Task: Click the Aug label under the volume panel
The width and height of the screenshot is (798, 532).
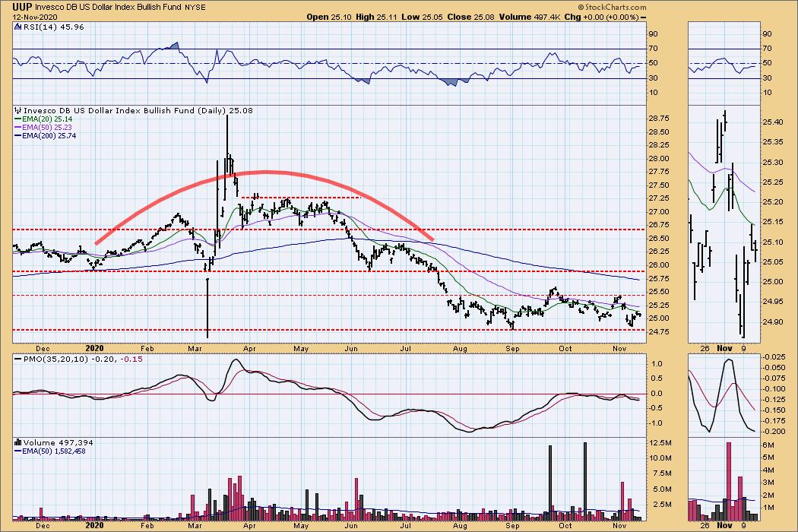Action: [460, 525]
